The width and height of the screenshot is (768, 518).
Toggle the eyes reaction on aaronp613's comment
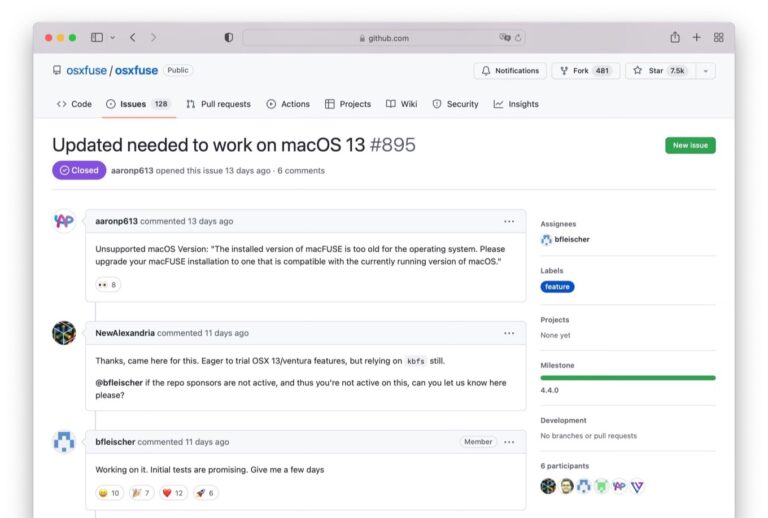(107, 285)
